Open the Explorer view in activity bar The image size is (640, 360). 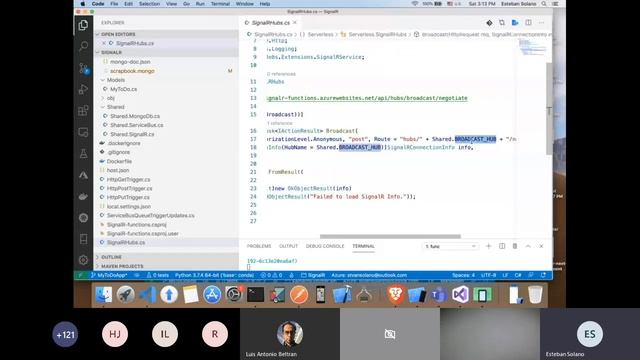[83, 25]
